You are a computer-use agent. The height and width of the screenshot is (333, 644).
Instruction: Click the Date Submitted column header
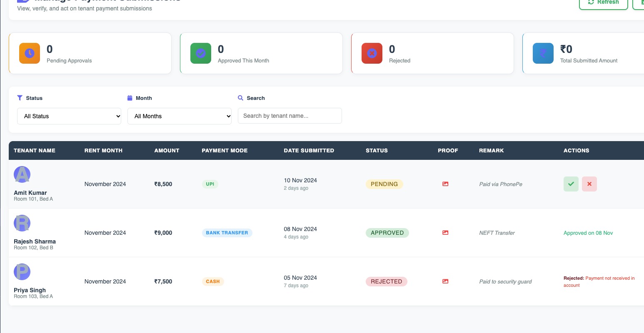(x=309, y=150)
